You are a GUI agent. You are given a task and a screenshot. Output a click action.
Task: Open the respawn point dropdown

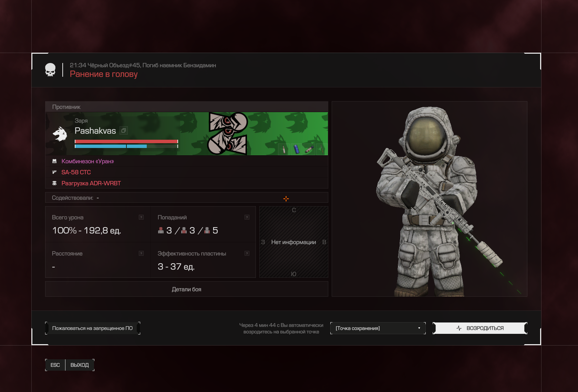[x=378, y=328]
